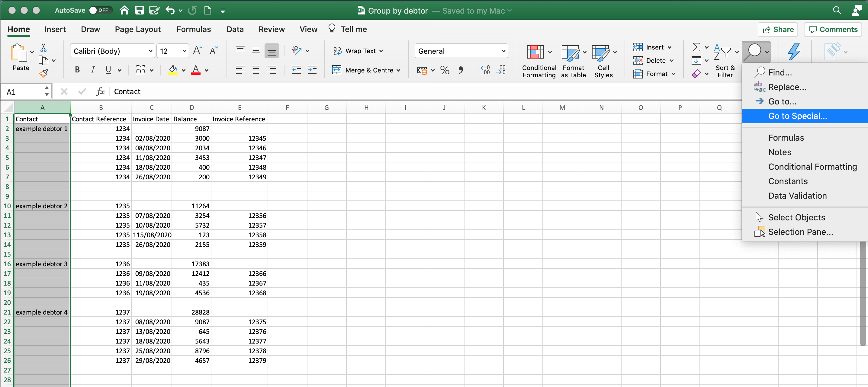The width and height of the screenshot is (868, 387).
Task: Select Replace... from Find menu
Action: tap(805, 87)
